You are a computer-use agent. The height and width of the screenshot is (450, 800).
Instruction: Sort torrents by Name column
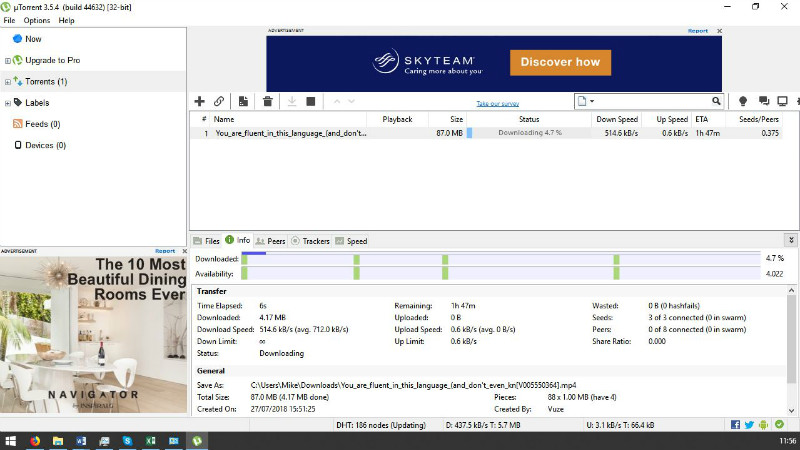point(289,119)
